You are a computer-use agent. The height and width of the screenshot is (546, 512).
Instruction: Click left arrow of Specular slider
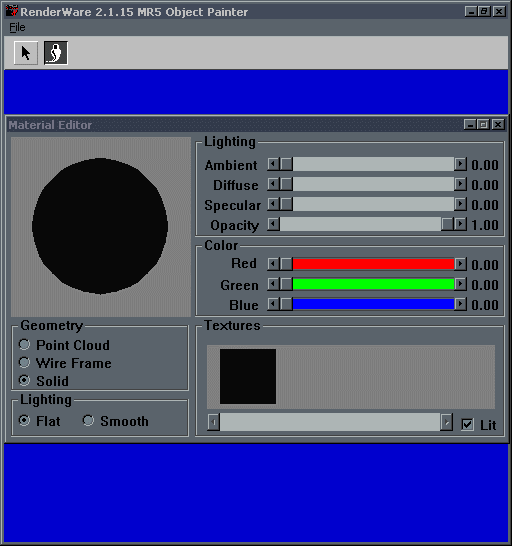[273, 204]
